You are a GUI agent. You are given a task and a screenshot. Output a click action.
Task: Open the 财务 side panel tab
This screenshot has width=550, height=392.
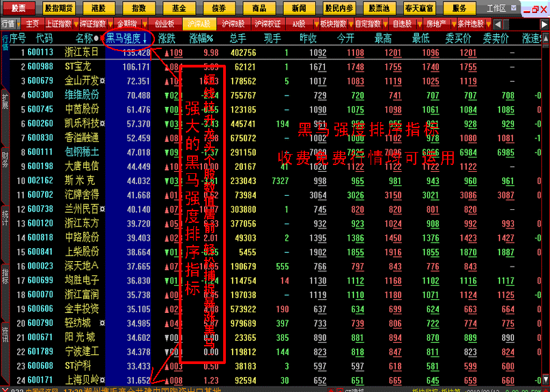point(5,160)
